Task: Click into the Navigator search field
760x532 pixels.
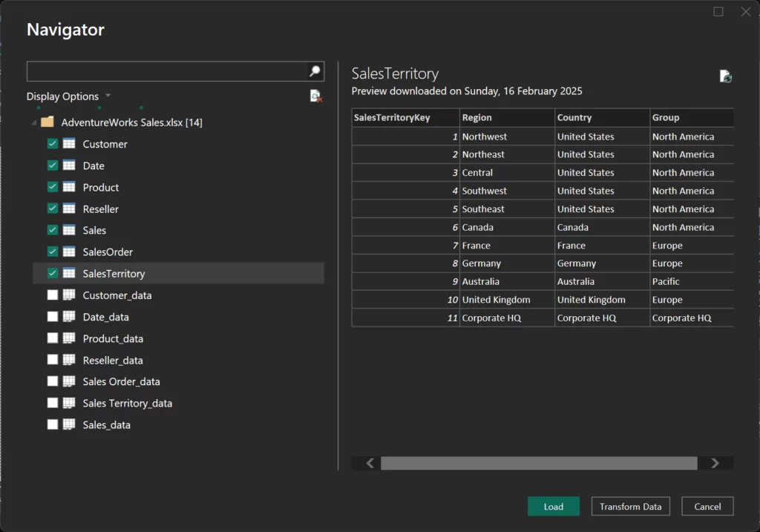Action: [x=167, y=71]
